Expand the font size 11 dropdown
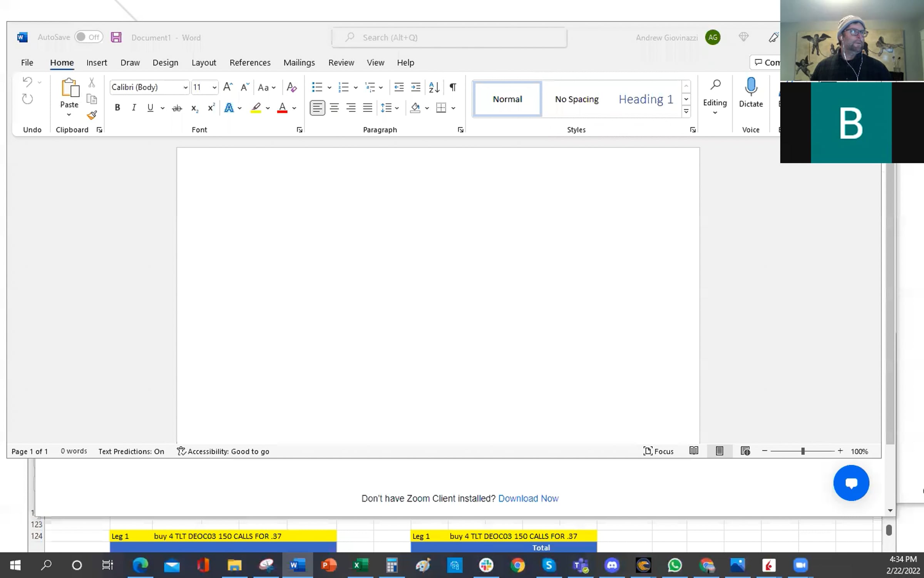The height and width of the screenshot is (578, 924). click(214, 87)
